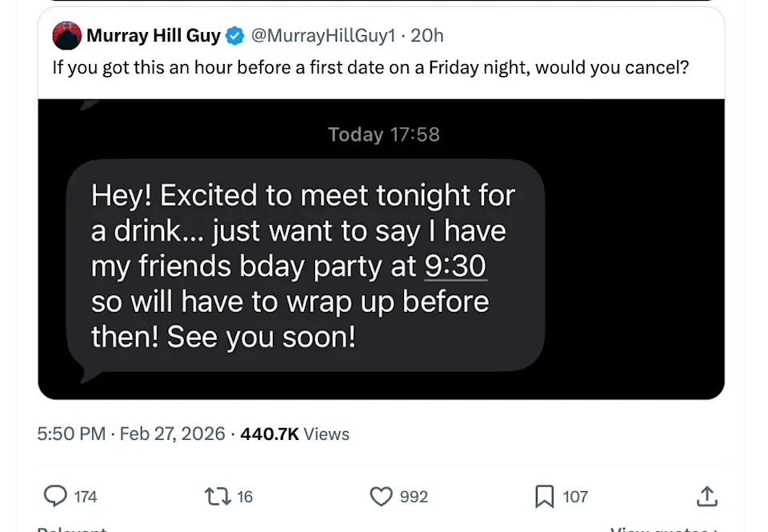The height and width of the screenshot is (532, 768).
Task: Open replies by clicking the 174 count
Action: point(86,495)
